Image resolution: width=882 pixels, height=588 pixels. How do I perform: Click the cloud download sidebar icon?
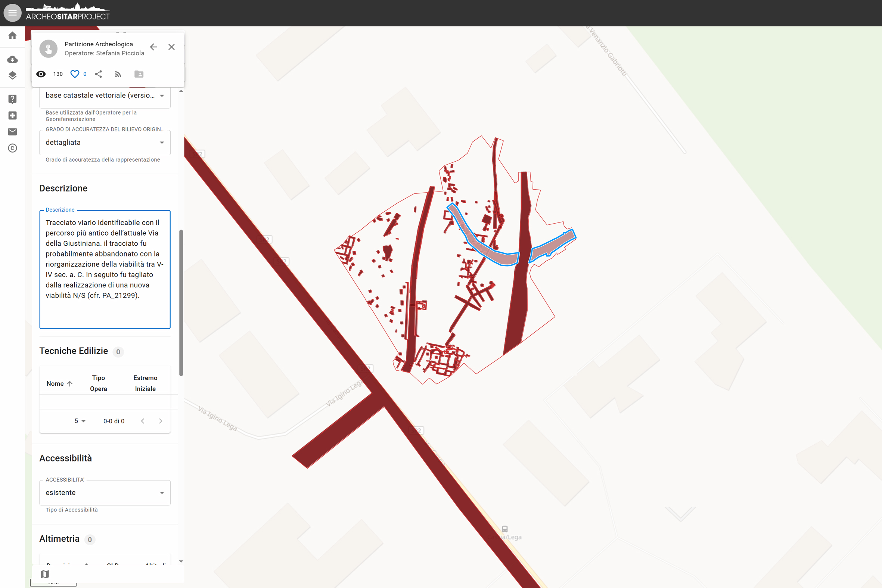pos(12,59)
